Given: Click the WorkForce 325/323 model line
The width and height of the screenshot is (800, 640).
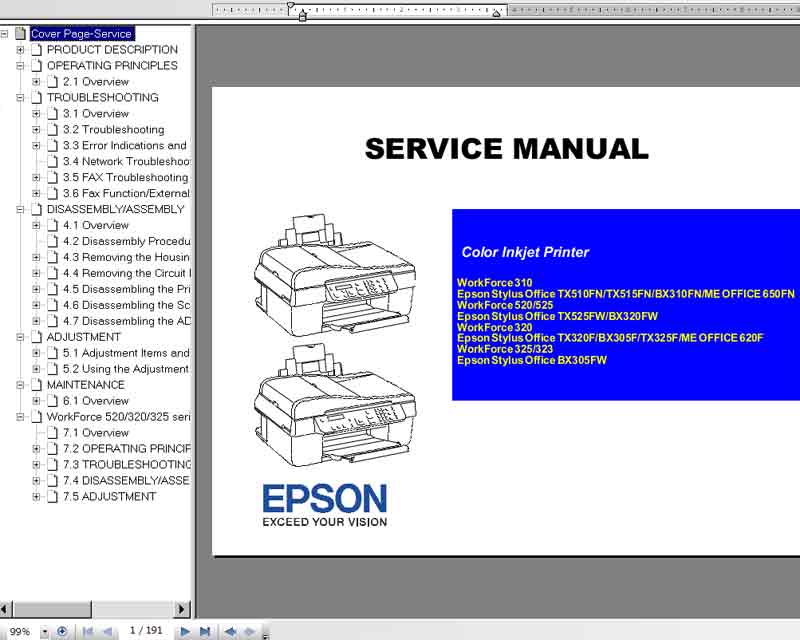Looking at the screenshot, I should pos(505,349).
